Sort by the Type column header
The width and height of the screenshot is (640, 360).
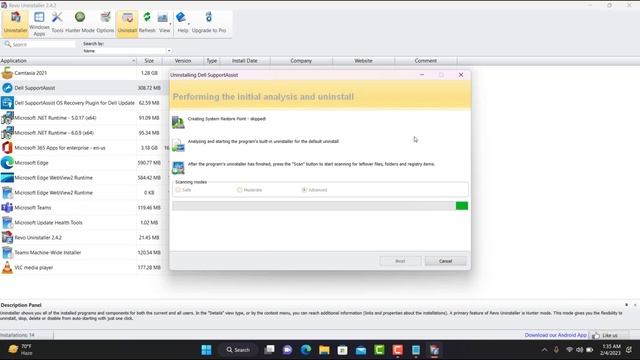coord(212,60)
